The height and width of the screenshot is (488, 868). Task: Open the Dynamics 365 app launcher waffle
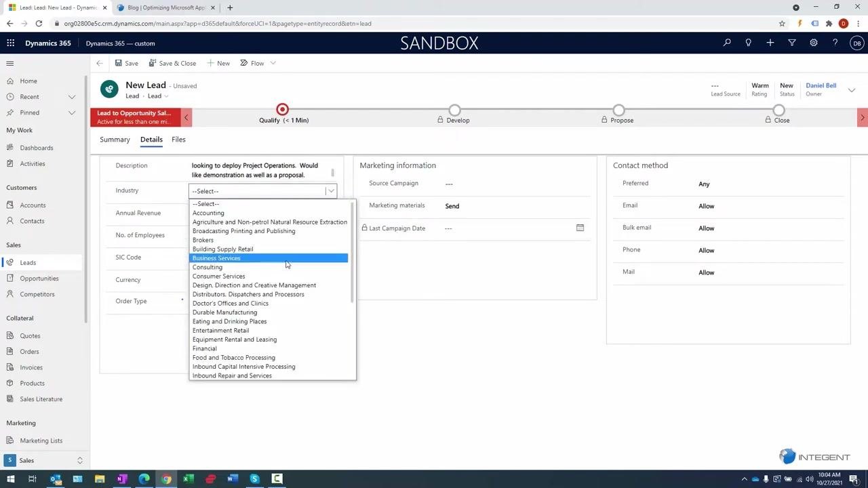point(10,43)
